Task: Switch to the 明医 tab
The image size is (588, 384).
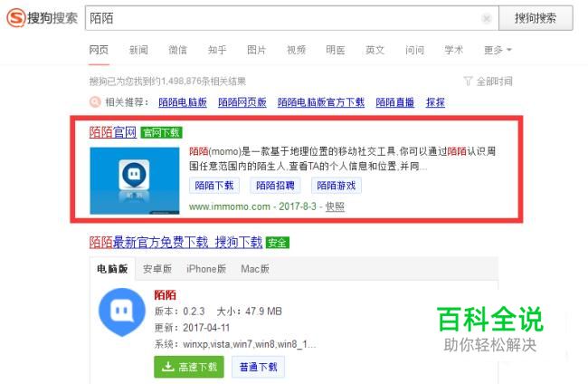Action: point(336,50)
